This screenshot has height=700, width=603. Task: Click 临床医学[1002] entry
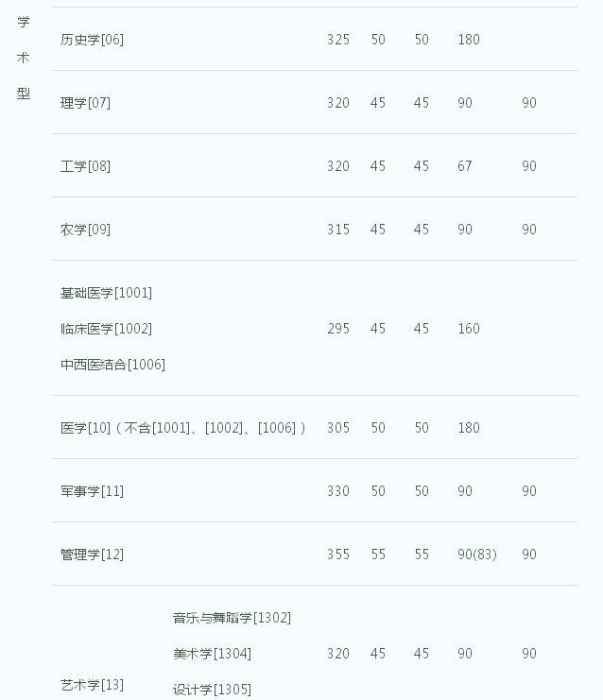pyautogui.click(x=106, y=329)
